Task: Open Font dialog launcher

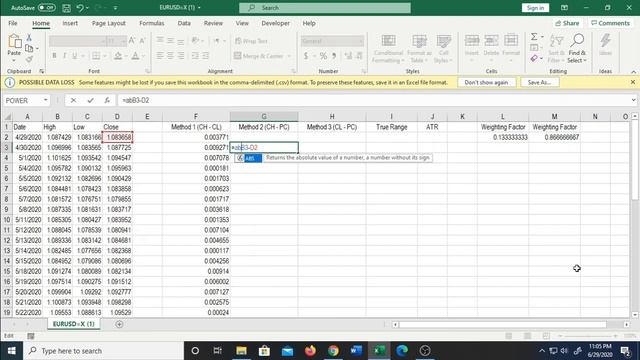Action: (148, 71)
